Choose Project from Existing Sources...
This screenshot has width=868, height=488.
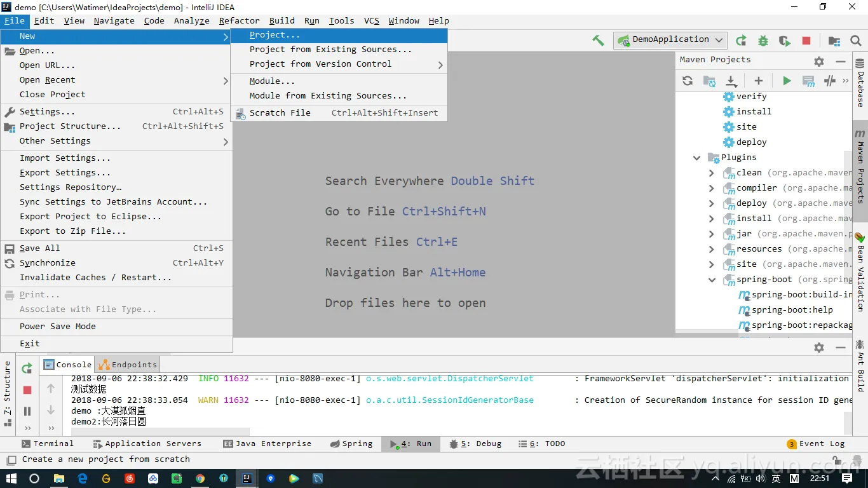pos(339,50)
